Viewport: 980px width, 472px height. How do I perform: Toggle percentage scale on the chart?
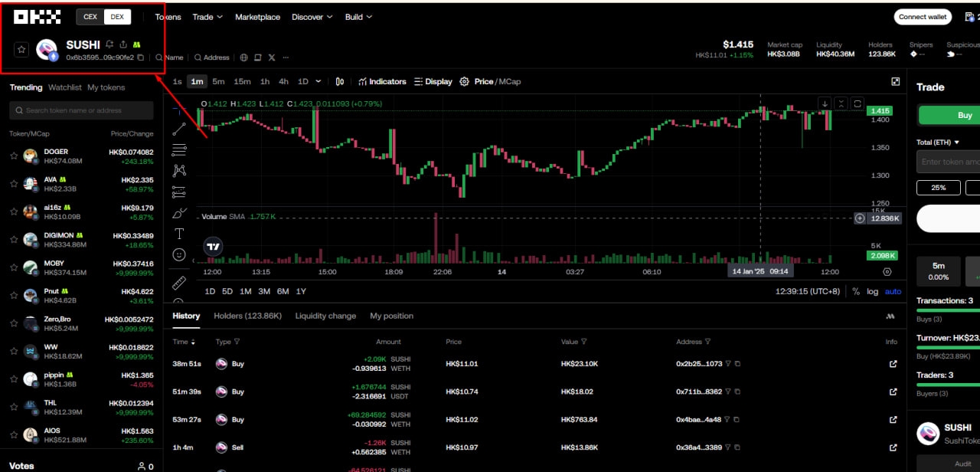point(856,291)
